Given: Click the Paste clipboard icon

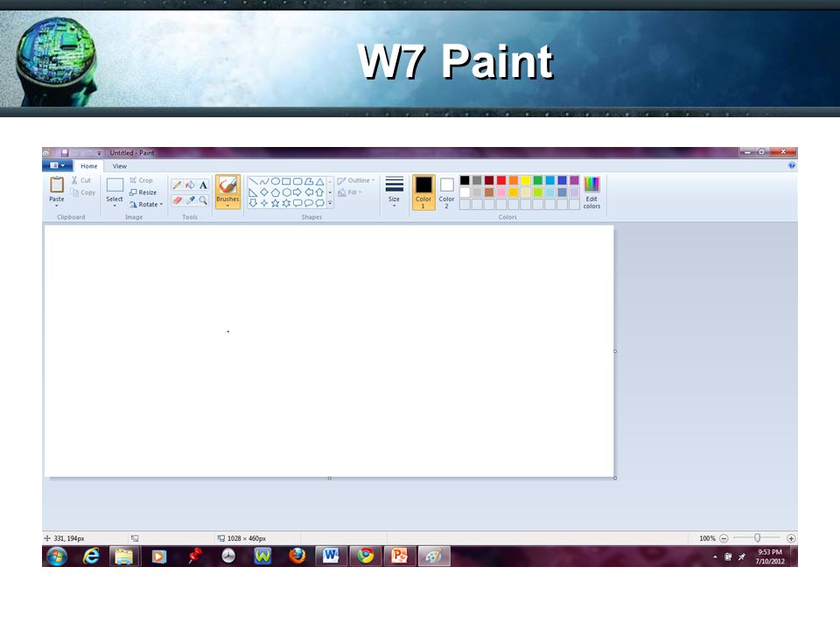Looking at the screenshot, I should click(x=57, y=185).
